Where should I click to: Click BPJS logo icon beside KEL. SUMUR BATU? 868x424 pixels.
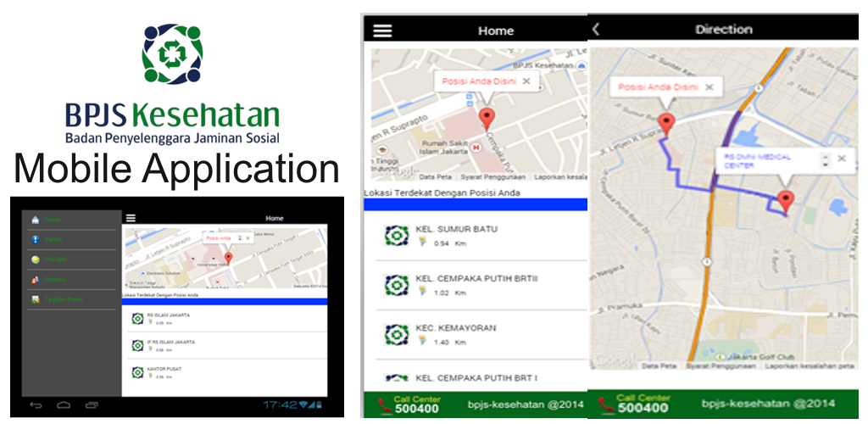397,236
